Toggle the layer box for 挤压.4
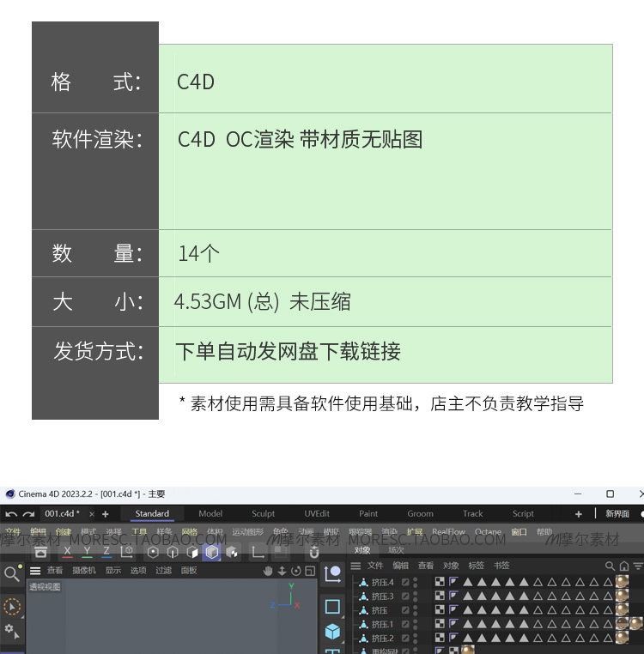This screenshot has height=654, width=644. [404, 582]
